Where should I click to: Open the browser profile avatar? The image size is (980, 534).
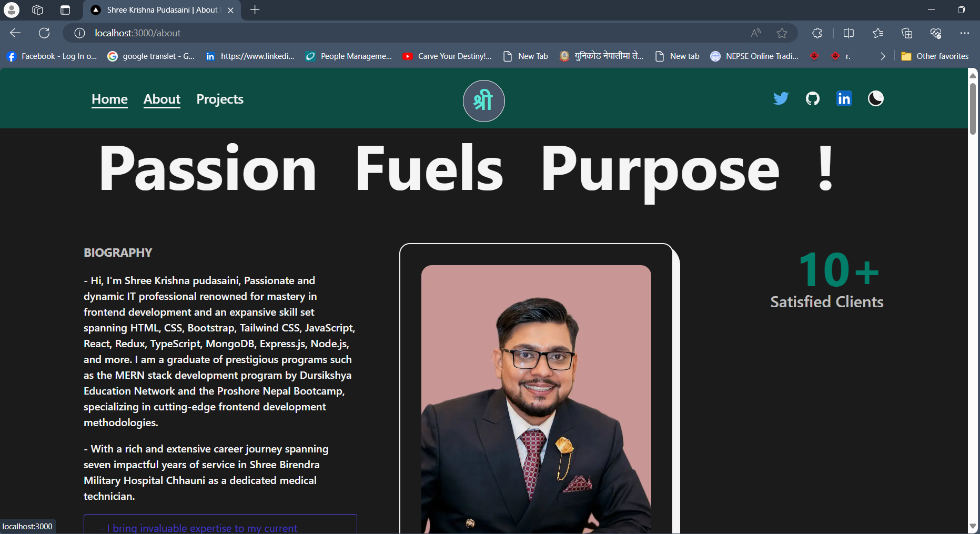point(11,10)
